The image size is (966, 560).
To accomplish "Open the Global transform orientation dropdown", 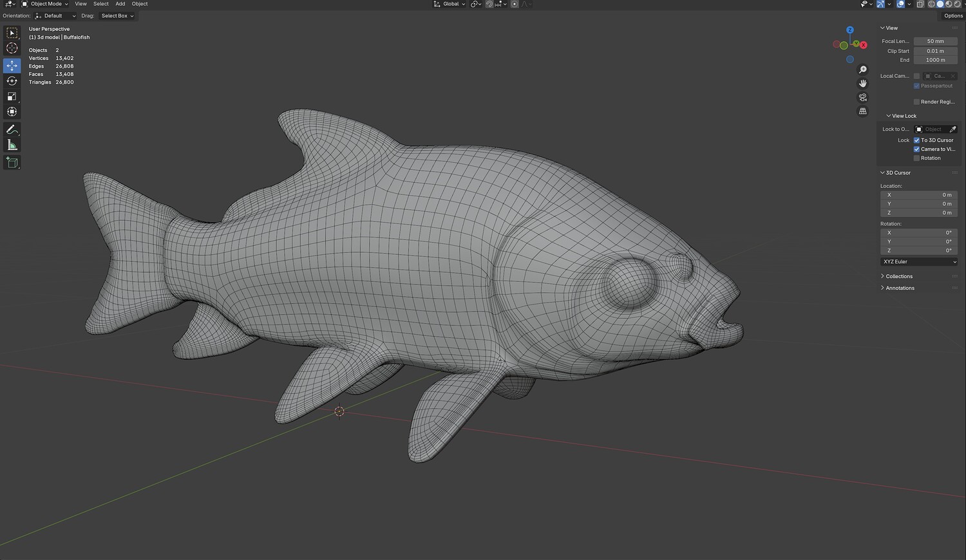I will [450, 4].
